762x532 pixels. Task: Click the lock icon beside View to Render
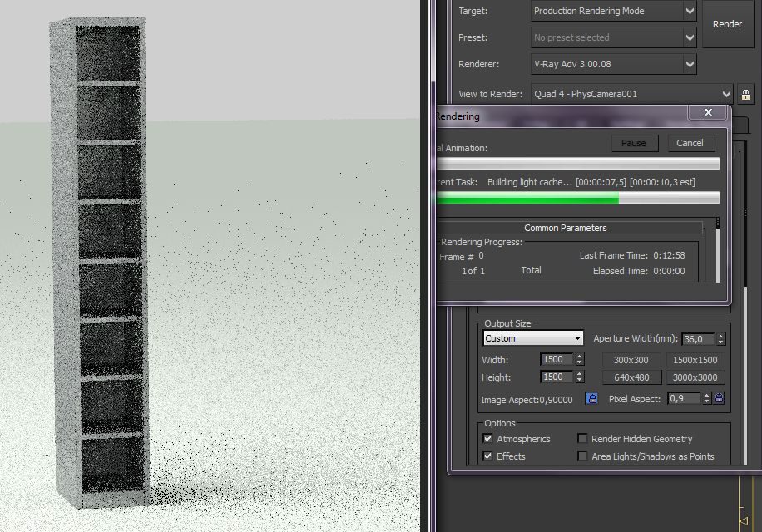click(x=745, y=94)
